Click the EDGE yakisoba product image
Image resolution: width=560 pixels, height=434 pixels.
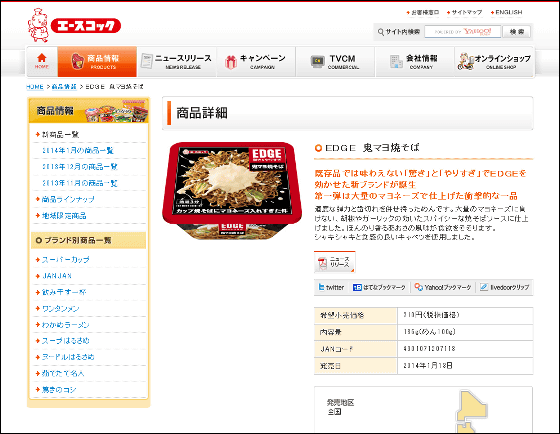[x=232, y=190]
